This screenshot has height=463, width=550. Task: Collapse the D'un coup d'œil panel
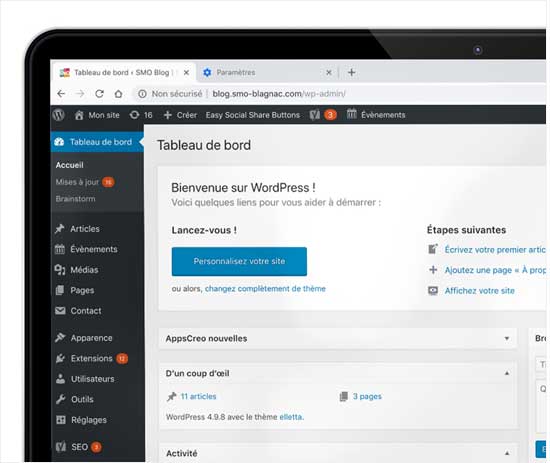pos(507,373)
